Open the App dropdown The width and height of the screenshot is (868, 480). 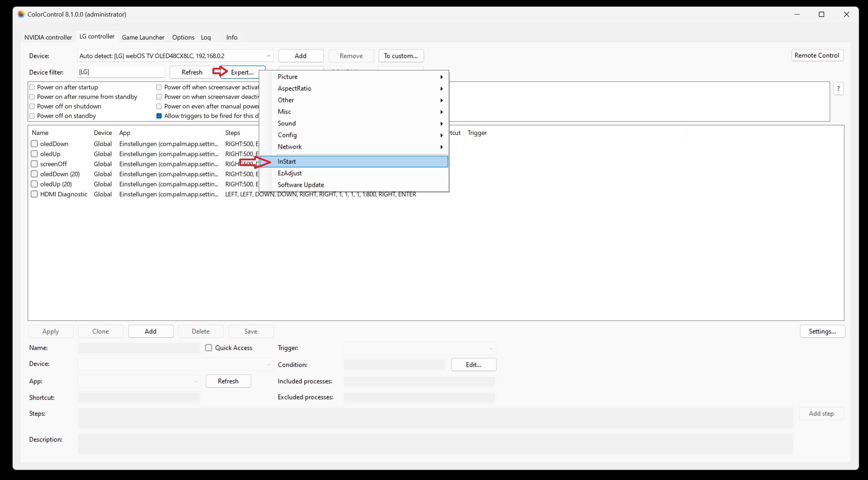click(x=139, y=381)
